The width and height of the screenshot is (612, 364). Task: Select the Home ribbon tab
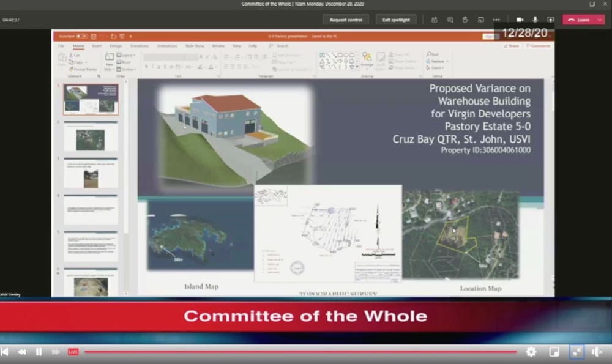click(78, 46)
